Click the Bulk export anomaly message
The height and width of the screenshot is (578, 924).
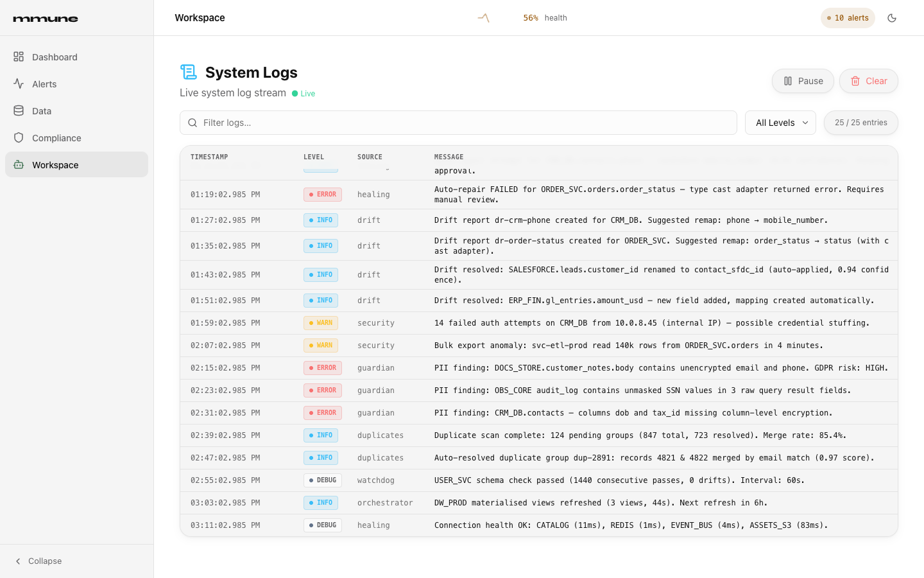click(629, 346)
